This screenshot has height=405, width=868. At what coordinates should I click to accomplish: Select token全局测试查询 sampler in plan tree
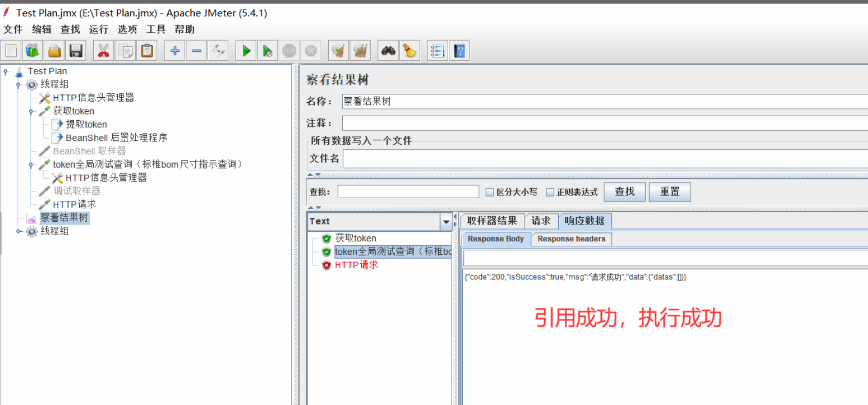click(x=148, y=164)
